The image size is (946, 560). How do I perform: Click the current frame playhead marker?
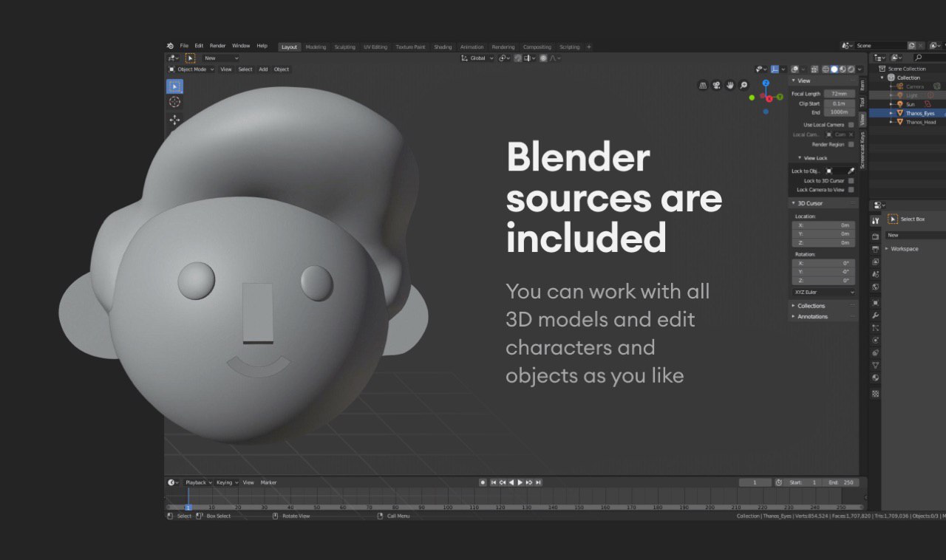pyautogui.click(x=188, y=508)
